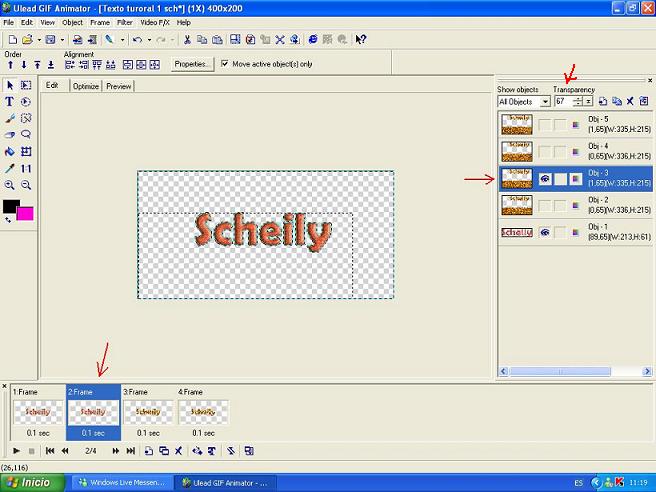Click the Tween frames icon
Viewport: 656px width, 492px height.
pyautogui.click(x=197, y=451)
